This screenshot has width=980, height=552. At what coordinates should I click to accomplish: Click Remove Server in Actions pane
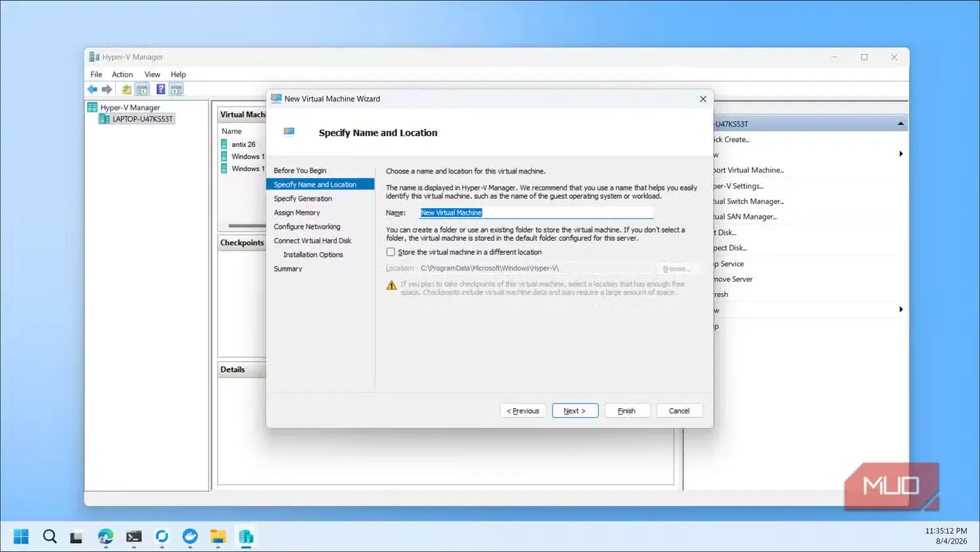733,279
